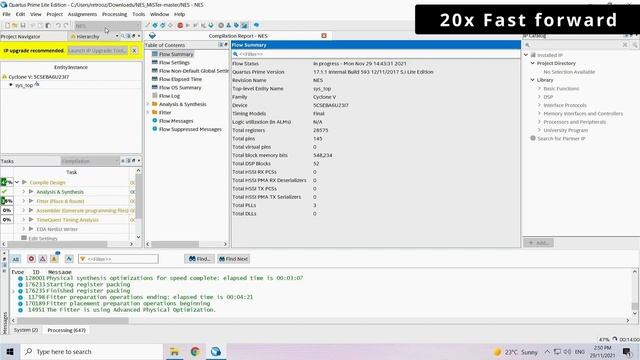640x360 pixels.
Task: Click the Flow Summary filter field
Action: pos(376,54)
